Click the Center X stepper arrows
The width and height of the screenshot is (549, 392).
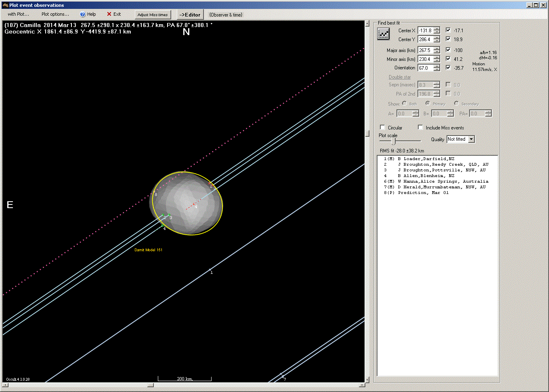tap(437, 31)
